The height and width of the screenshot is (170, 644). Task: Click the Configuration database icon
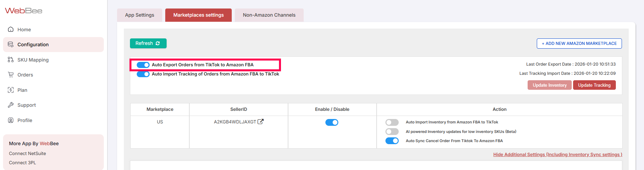[11, 45]
